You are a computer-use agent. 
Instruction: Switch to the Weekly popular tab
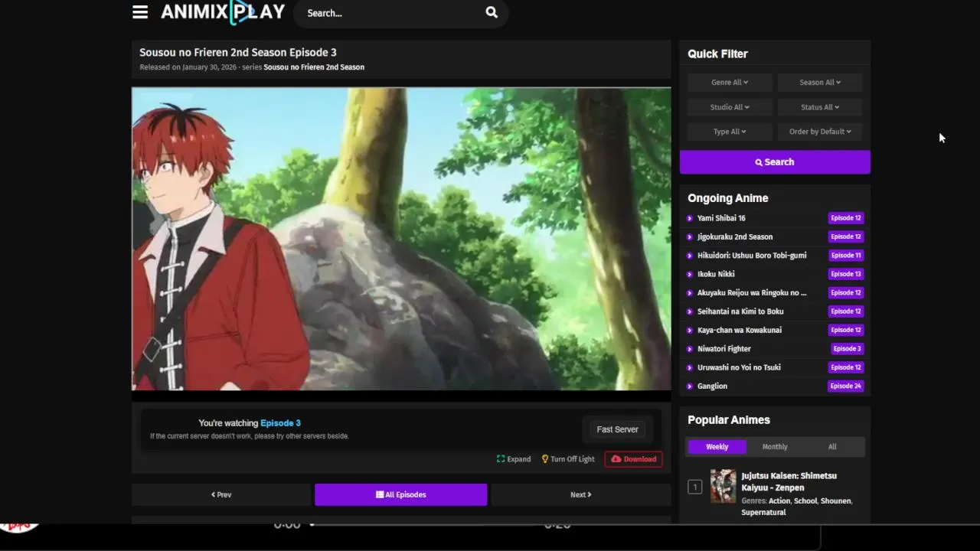point(717,447)
